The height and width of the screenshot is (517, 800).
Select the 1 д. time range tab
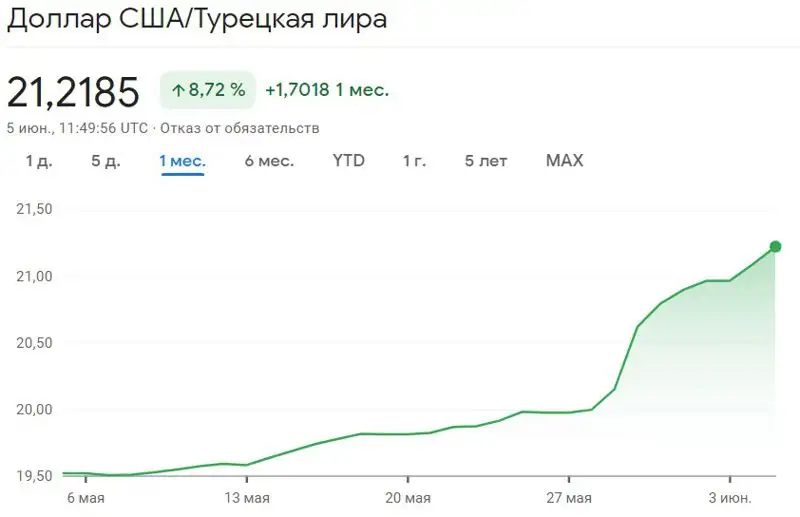pos(38,161)
